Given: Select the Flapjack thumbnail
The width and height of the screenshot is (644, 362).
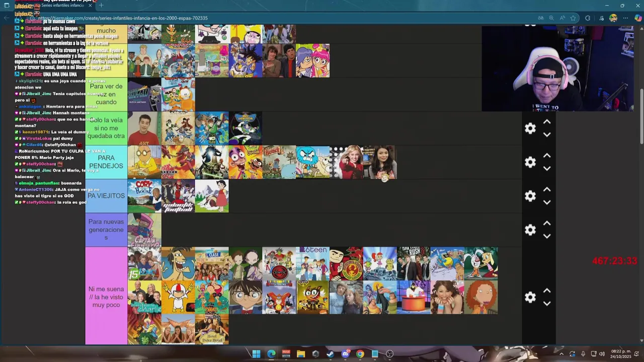Looking at the screenshot, I should (279, 162).
